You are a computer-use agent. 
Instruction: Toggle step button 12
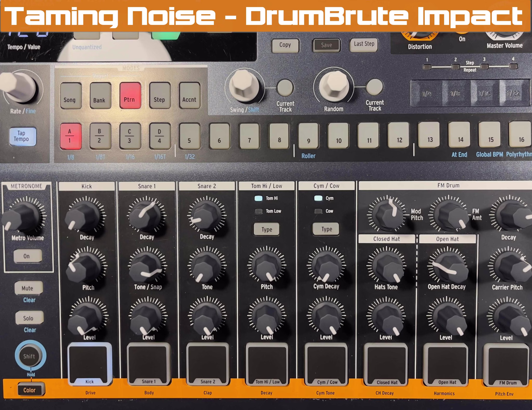tap(399, 135)
